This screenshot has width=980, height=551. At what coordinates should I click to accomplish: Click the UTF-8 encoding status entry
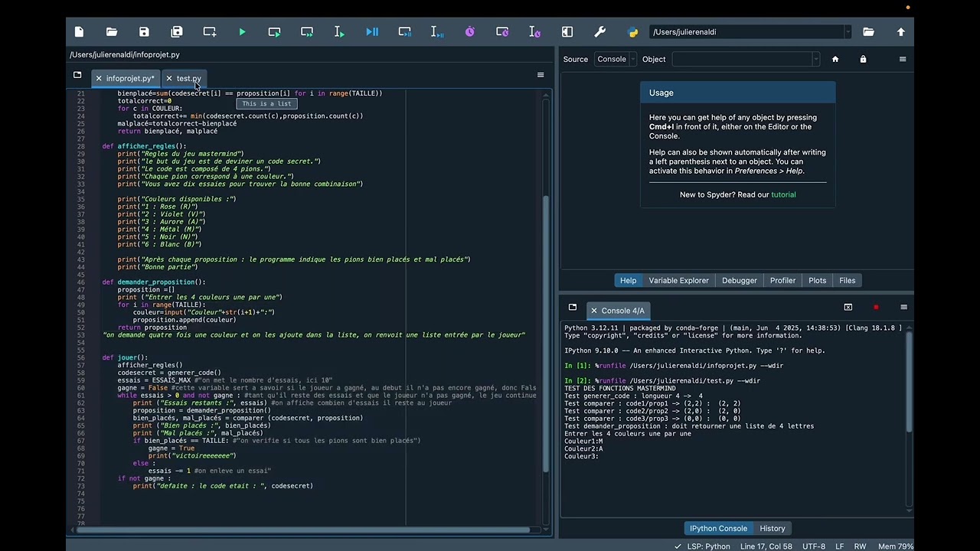(814, 546)
